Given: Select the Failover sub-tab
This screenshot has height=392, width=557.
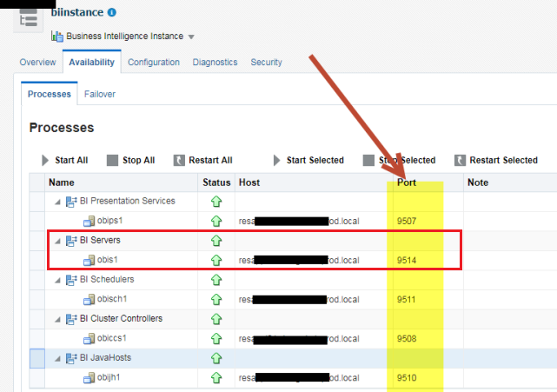Looking at the screenshot, I should click(99, 94).
